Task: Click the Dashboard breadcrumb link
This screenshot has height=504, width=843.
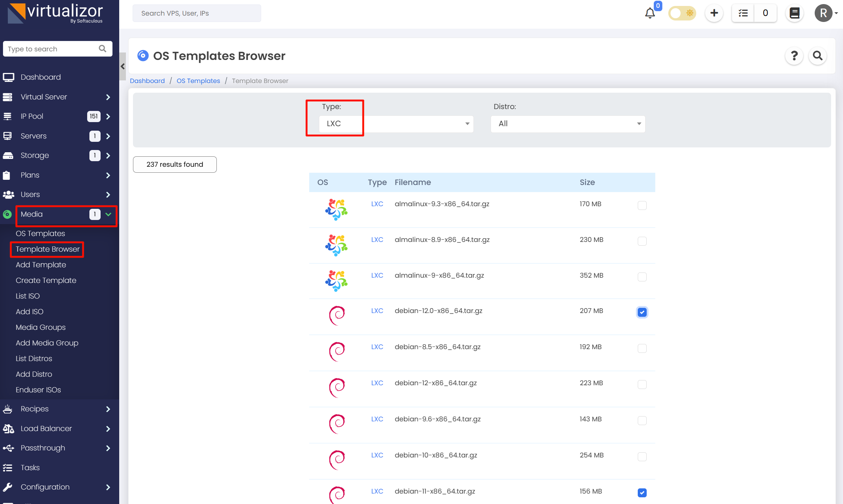Action: pyautogui.click(x=147, y=81)
